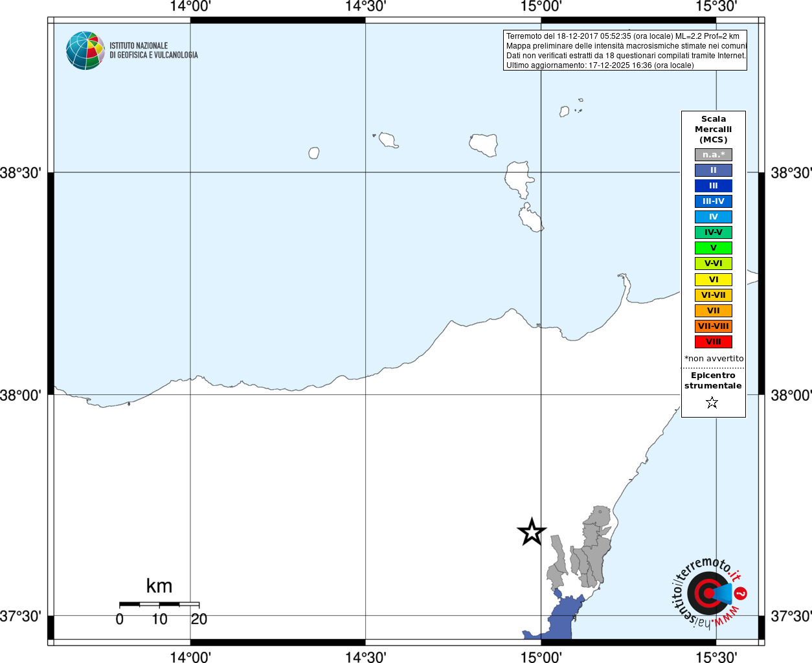Select the VI-VII legend swatch
Image resolution: width=812 pixels, height=663 pixels.
(x=714, y=295)
